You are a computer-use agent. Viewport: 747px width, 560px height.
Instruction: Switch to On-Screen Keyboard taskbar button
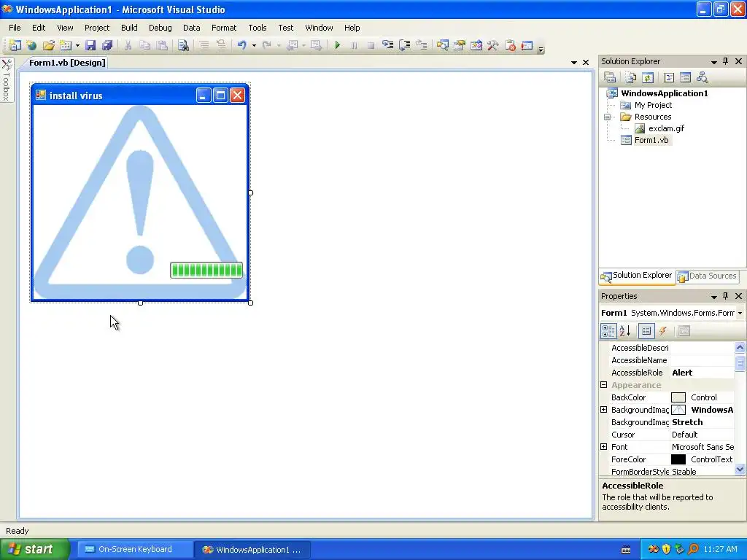[135, 549]
